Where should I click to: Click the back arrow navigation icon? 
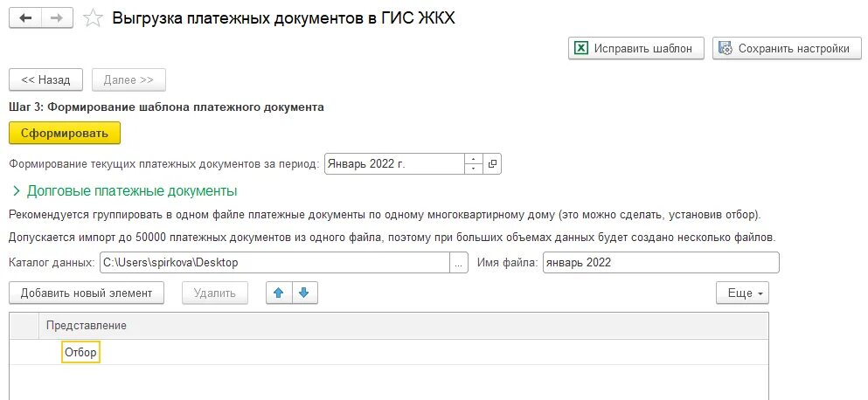25,18
